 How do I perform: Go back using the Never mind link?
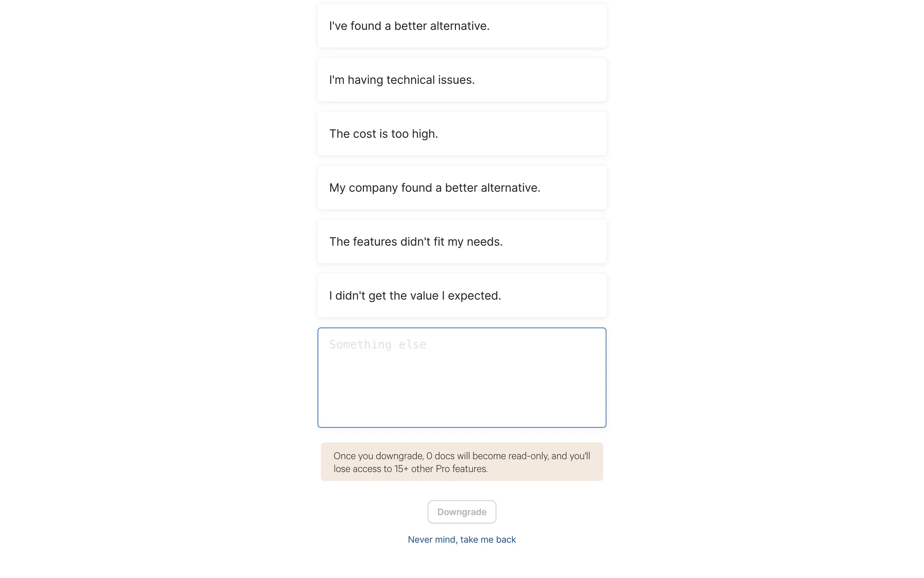462,539
